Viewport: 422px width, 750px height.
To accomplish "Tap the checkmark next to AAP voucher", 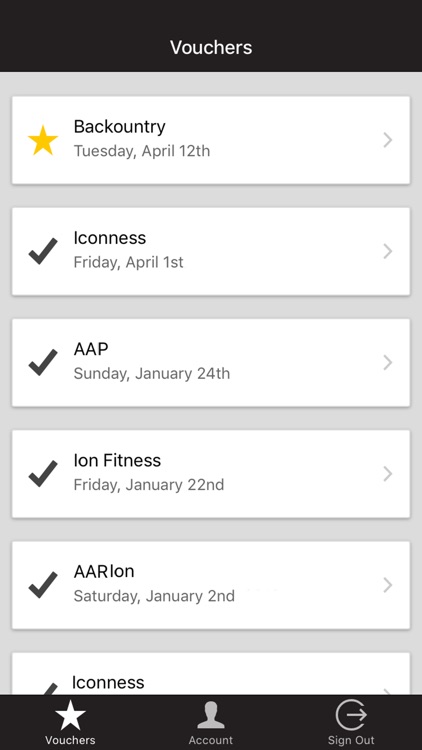I will (43, 363).
